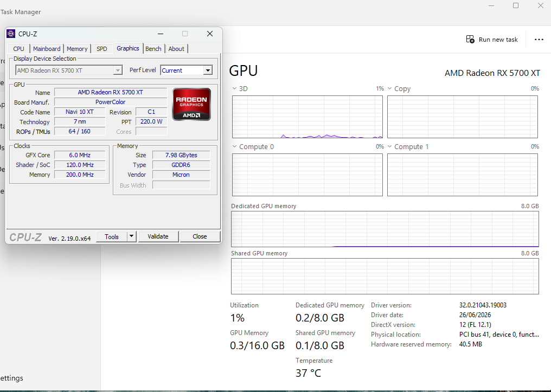Image resolution: width=551 pixels, height=392 pixels.
Task: Click the Compute 1 usage graph
Action: tap(463, 175)
